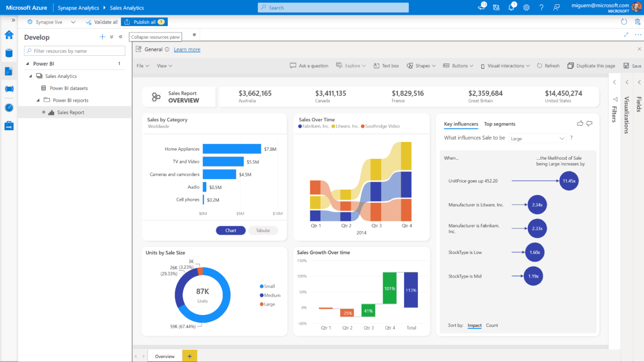This screenshot has width=644, height=362.
Task: Click the Publish all button
Action: coord(144,21)
